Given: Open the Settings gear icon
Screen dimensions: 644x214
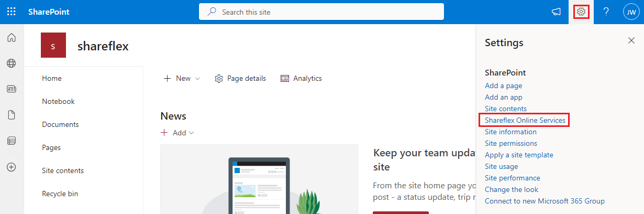Looking at the screenshot, I should point(581,12).
